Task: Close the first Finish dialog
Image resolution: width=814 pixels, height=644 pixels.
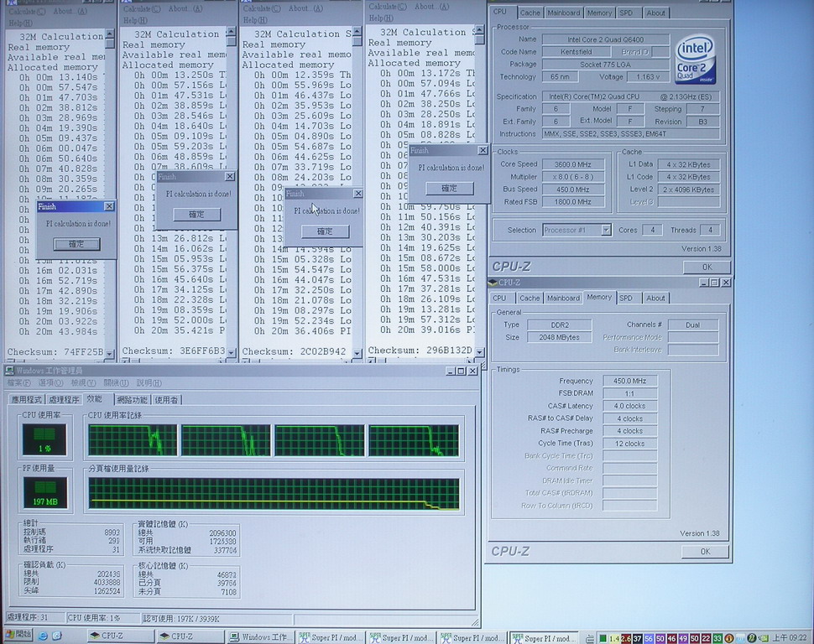Action: (x=109, y=206)
